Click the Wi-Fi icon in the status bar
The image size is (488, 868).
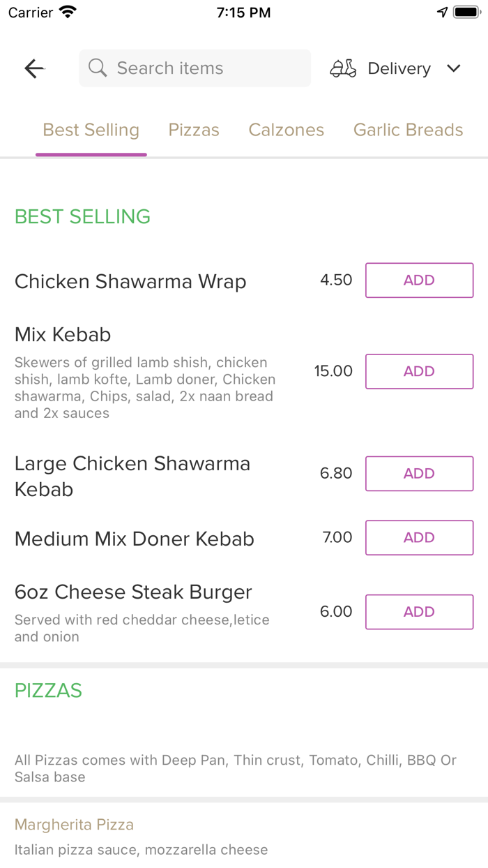click(x=66, y=11)
